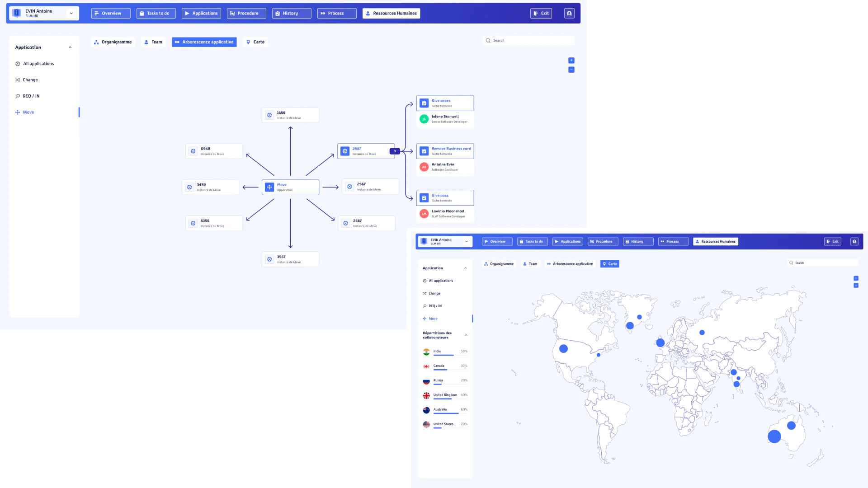Open the Team tab
Screen dimensions: 868x488
pos(153,42)
